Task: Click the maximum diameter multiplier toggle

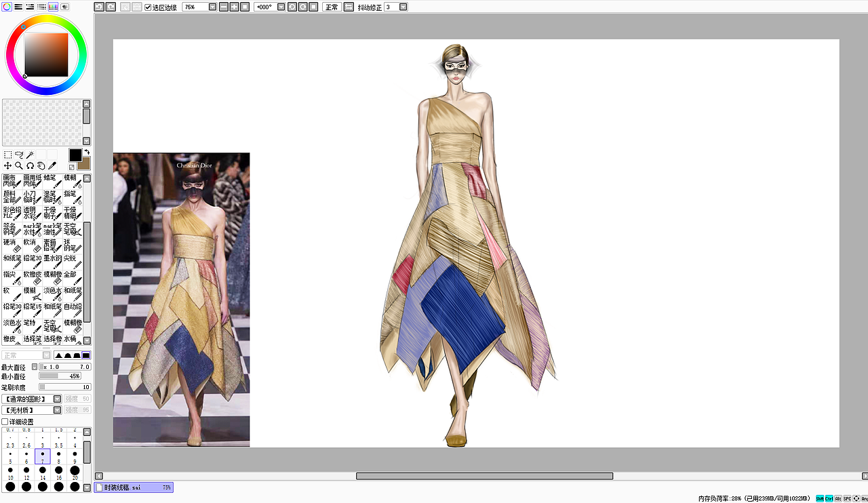Action: (35, 367)
